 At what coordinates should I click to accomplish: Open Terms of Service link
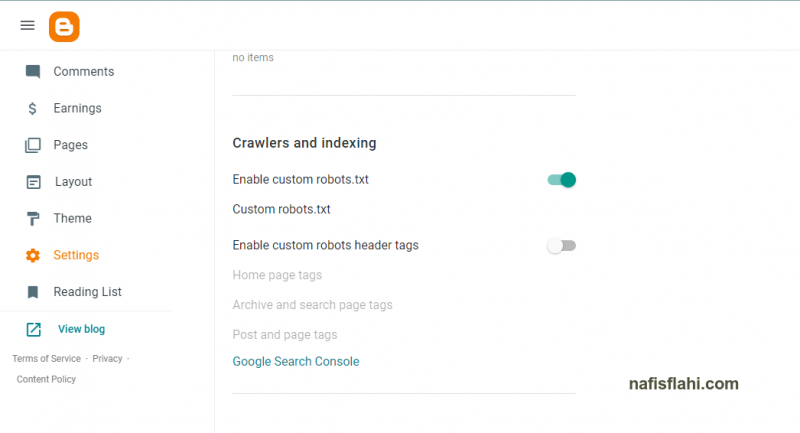tap(46, 359)
